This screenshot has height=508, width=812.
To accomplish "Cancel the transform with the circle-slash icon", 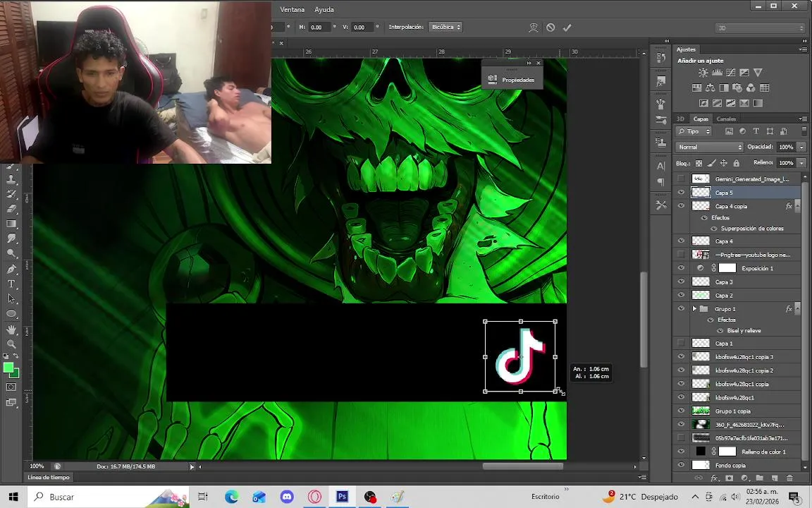I will click(x=550, y=28).
